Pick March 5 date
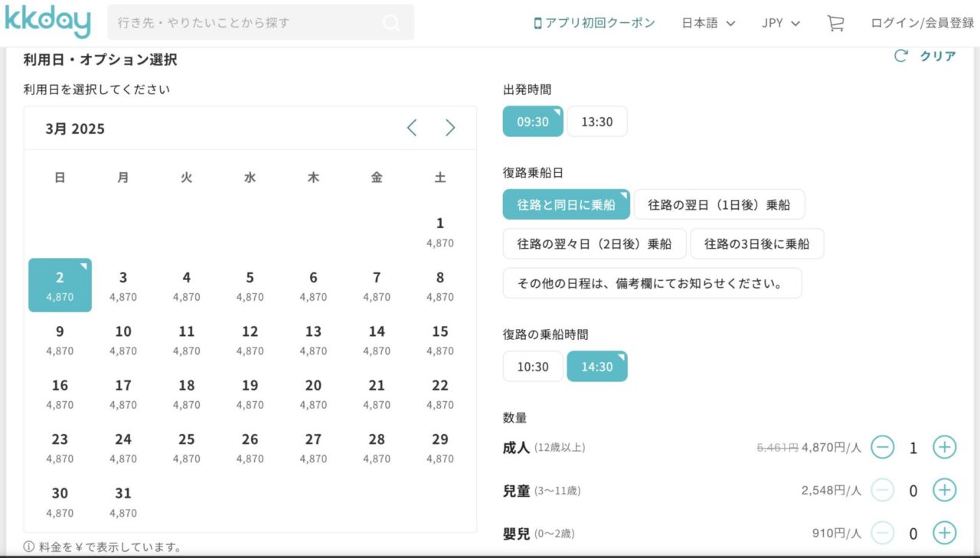Viewport: 980px width, 558px height. (x=250, y=286)
